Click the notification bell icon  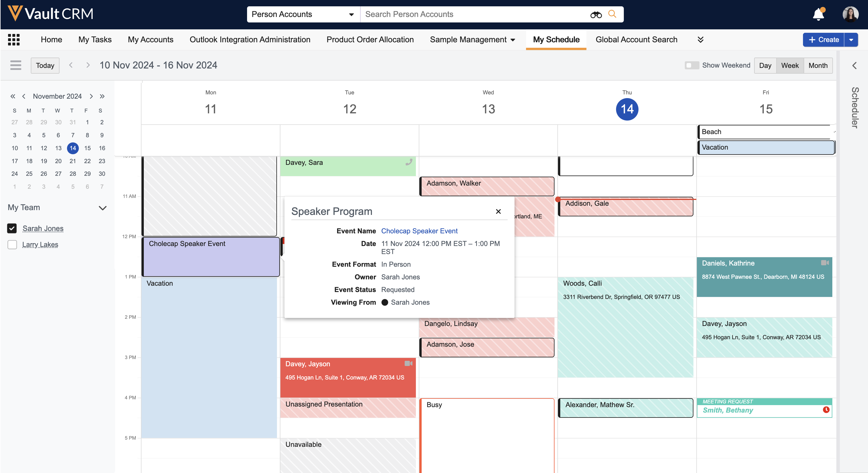pos(818,14)
